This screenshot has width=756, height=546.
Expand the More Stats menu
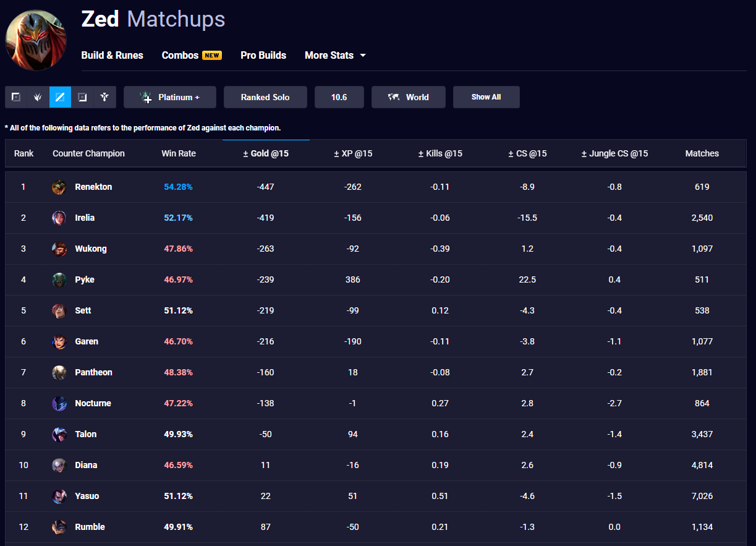pyautogui.click(x=336, y=55)
